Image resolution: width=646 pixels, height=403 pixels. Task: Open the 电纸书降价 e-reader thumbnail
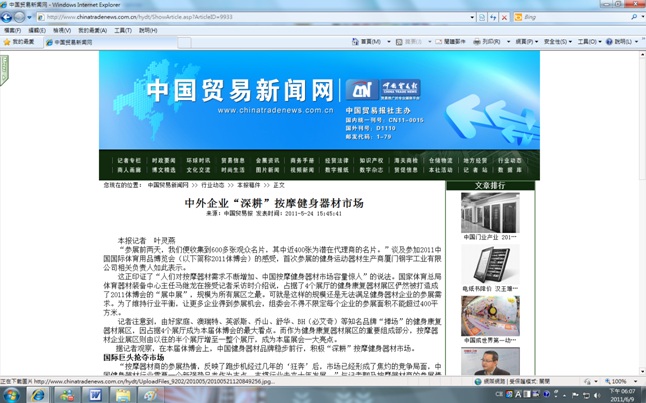click(x=490, y=264)
